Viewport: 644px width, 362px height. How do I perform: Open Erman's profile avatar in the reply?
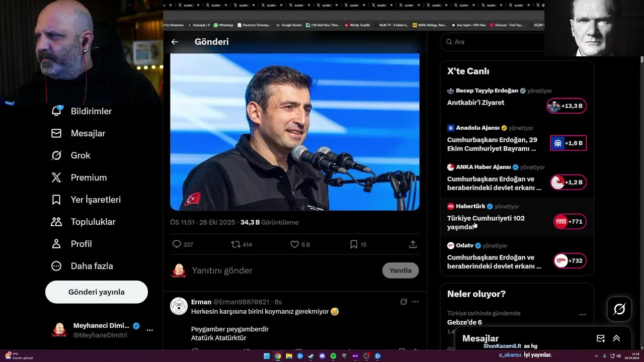(179, 306)
